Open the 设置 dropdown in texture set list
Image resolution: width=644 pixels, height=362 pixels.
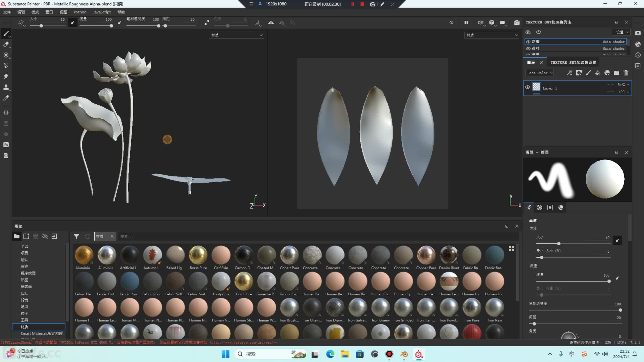[x=622, y=32]
